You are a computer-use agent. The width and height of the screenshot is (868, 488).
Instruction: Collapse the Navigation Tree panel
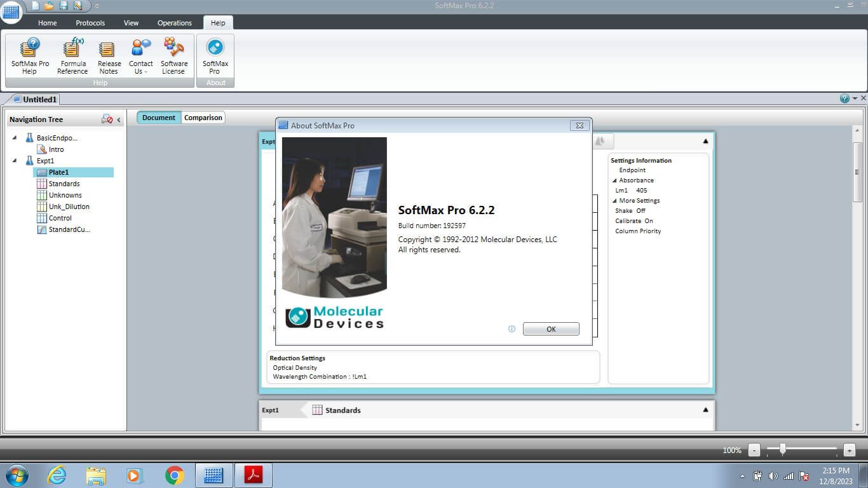click(119, 119)
